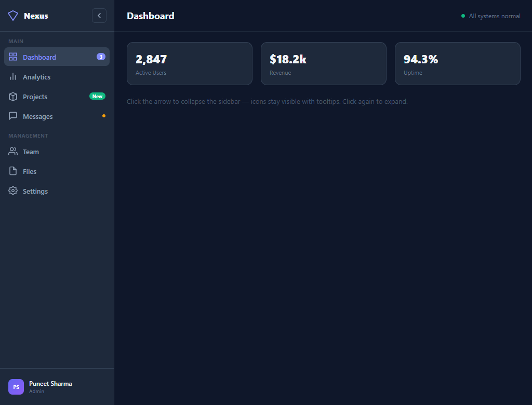Go to the Files page label
The image size is (532, 405).
[30, 172]
